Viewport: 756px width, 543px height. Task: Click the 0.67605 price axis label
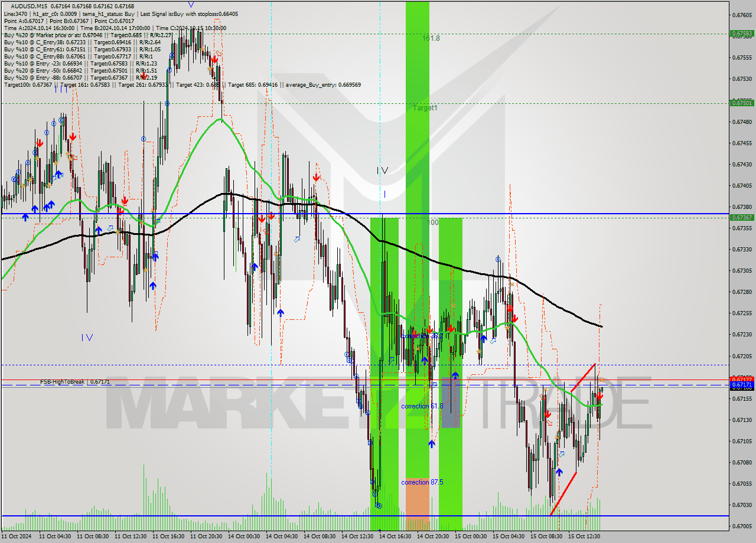click(742, 15)
